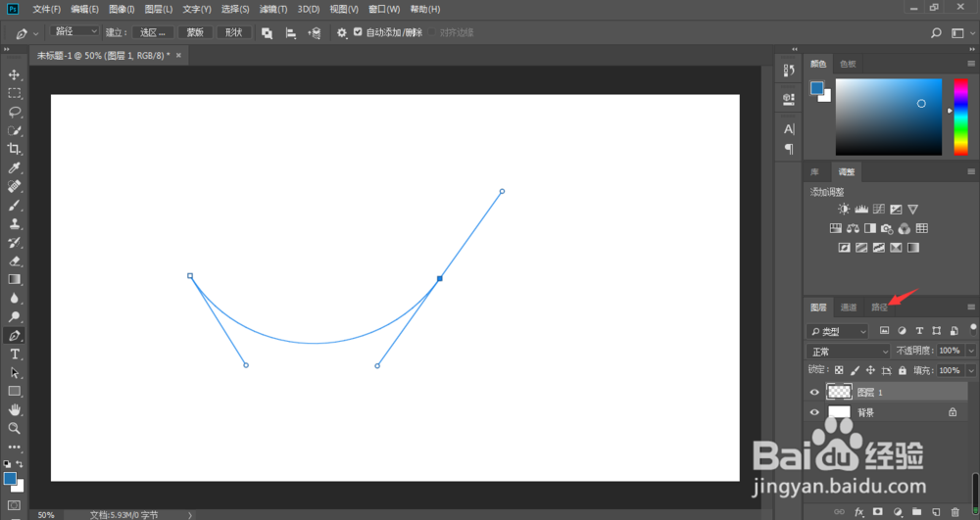Click the 形状 button
980x520 pixels.
[233, 32]
